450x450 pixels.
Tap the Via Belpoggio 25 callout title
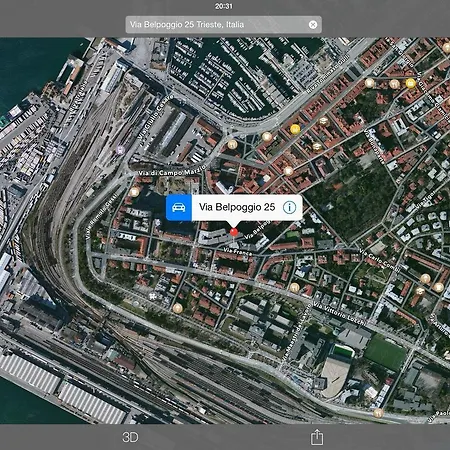pos(237,207)
